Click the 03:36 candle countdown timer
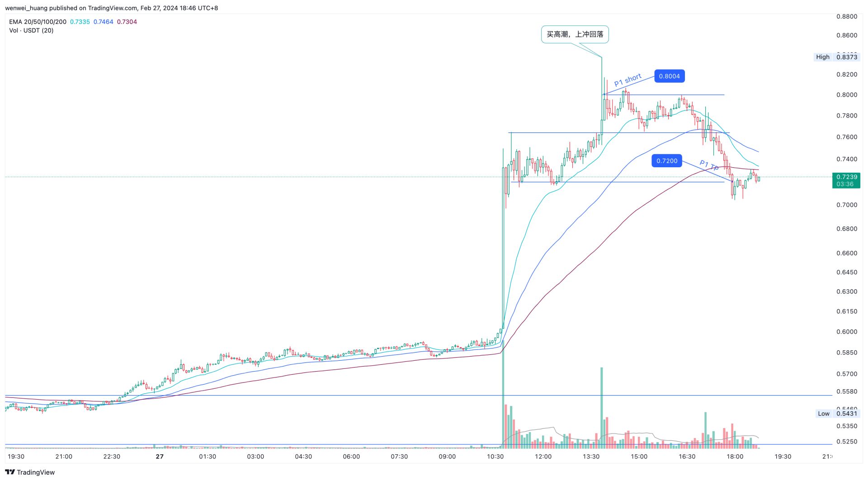Image resolution: width=868 pixels, height=481 pixels. pos(845,184)
